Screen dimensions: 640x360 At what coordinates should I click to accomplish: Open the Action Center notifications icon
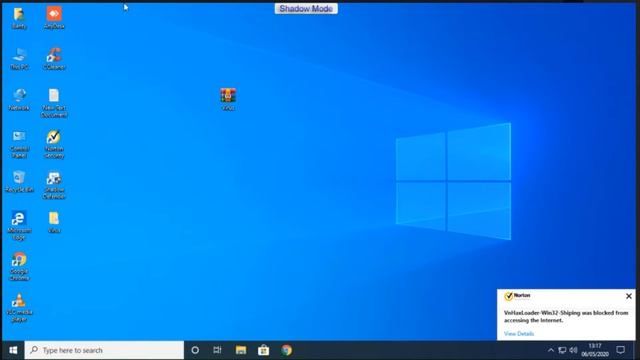[621, 350]
